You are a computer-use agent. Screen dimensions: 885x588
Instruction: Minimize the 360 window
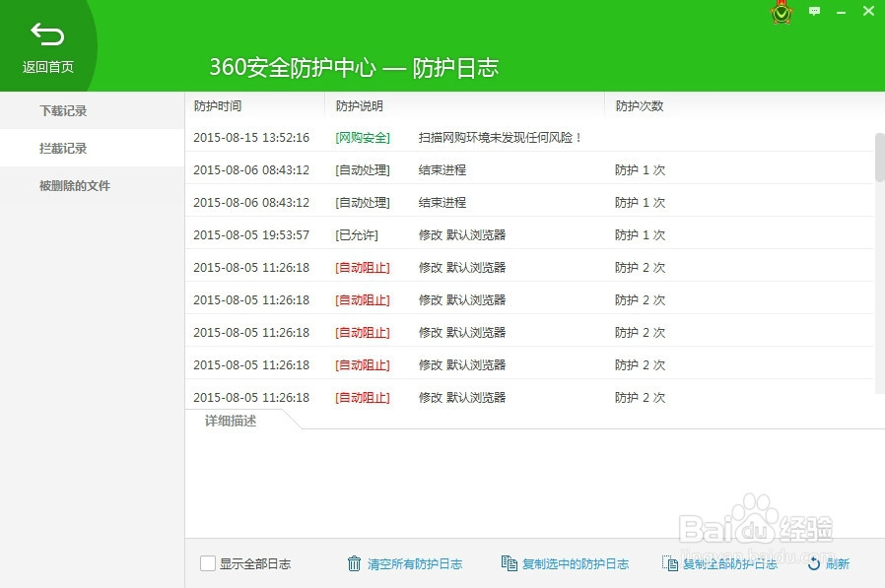tap(841, 11)
